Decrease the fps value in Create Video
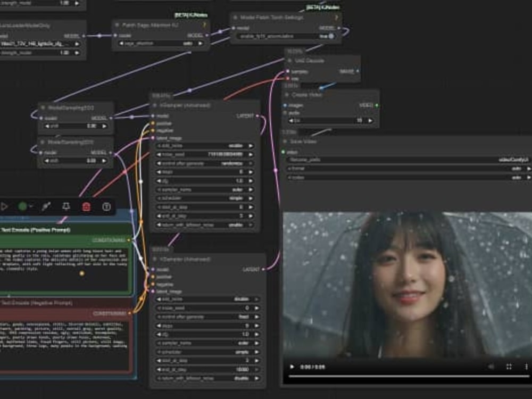 [x=291, y=120]
